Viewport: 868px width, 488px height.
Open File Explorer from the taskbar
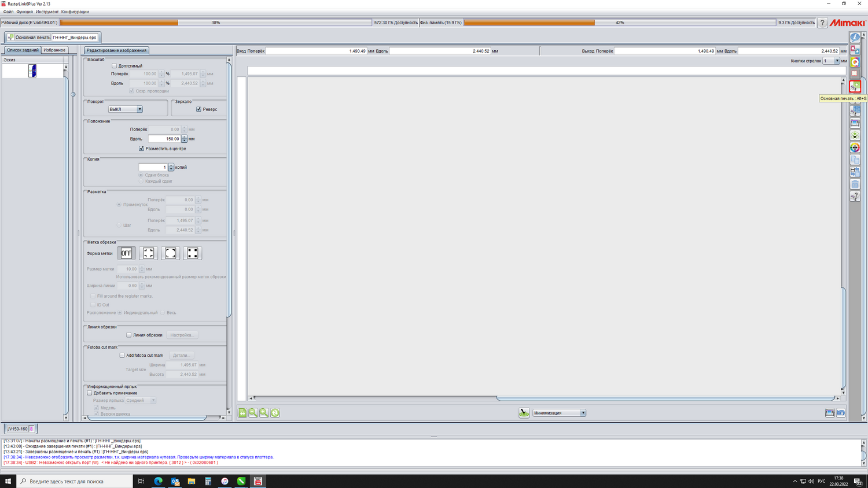point(192,481)
